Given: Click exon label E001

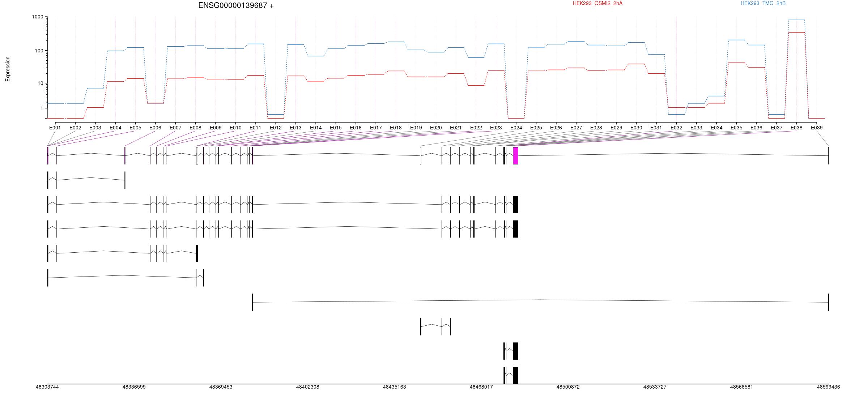Looking at the screenshot, I should (x=55, y=128).
